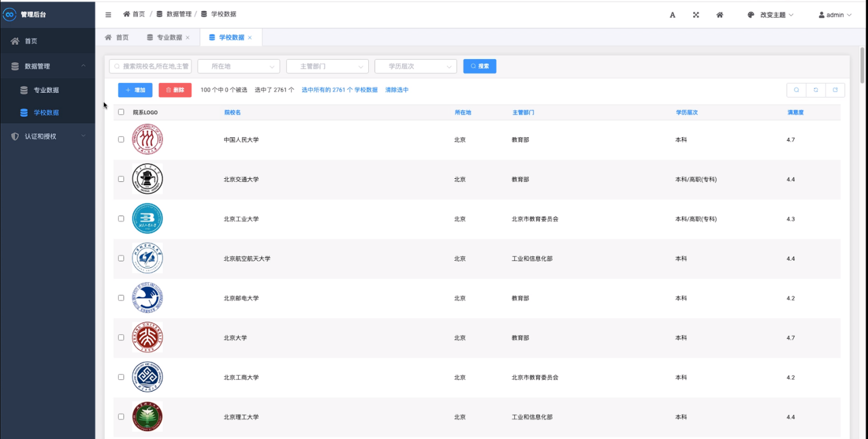Click the 北京理工大学 logo thumbnail

pos(146,416)
